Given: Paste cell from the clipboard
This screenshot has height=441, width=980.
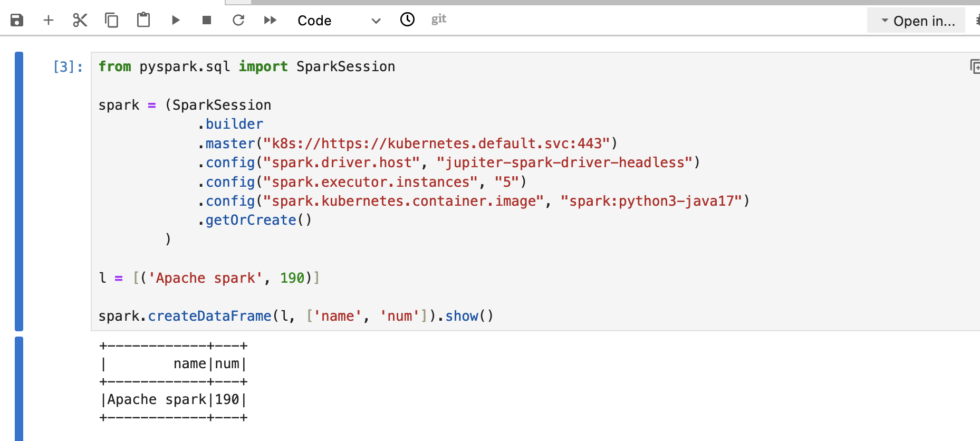Looking at the screenshot, I should (143, 21).
